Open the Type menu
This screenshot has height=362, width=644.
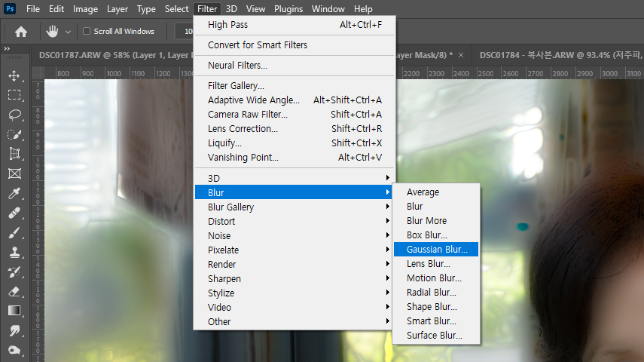146,8
